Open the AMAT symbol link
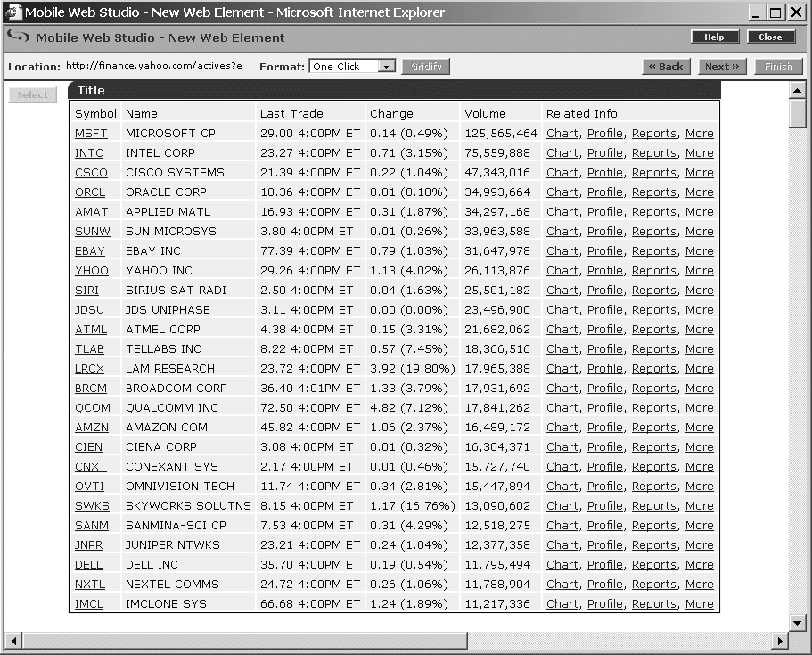 pyautogui.click(x=92, y=212)
